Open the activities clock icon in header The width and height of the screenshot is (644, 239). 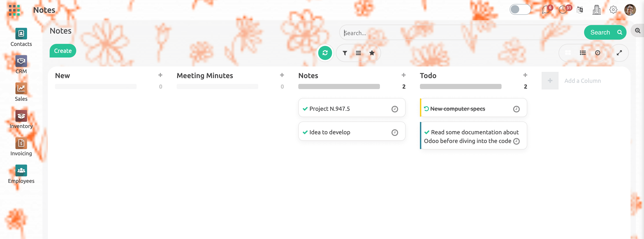click(563, 10)
